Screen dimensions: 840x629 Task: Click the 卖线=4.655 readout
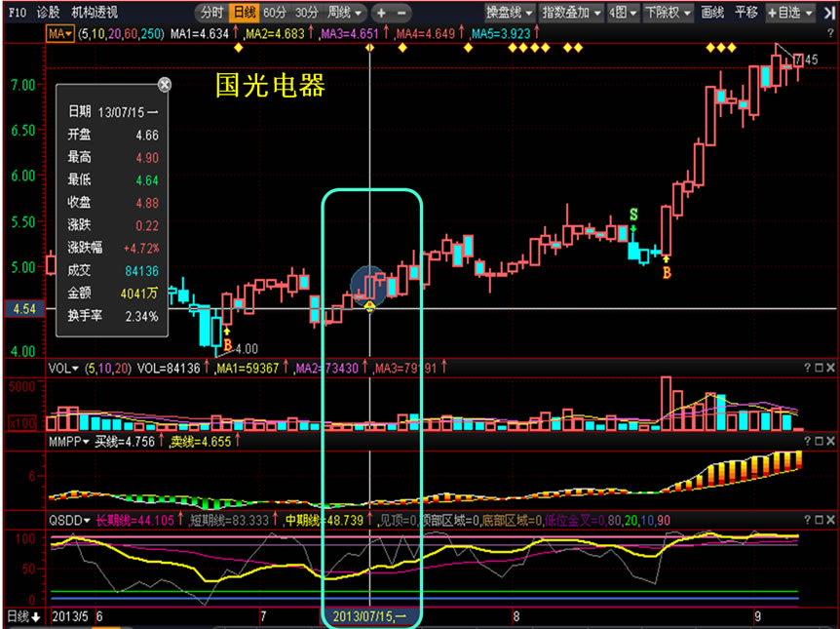point(201,442)
